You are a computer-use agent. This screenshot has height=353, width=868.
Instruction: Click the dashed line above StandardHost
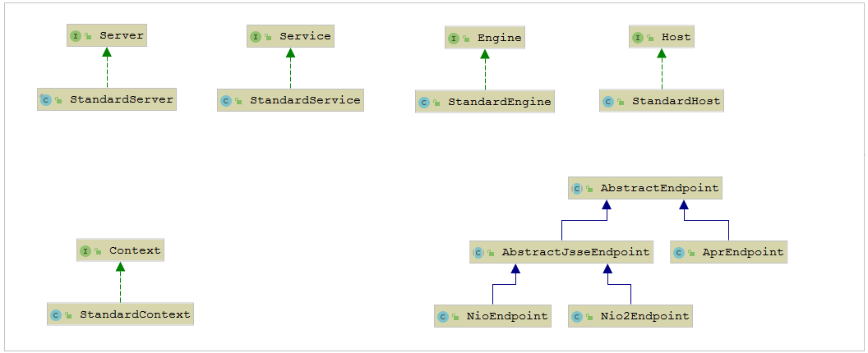[x=662, y=74]
